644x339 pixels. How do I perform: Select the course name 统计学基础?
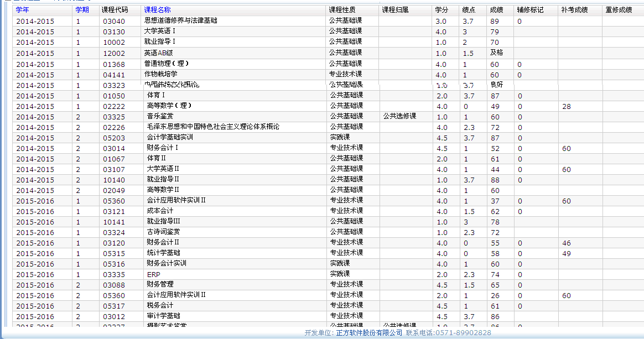163,253
